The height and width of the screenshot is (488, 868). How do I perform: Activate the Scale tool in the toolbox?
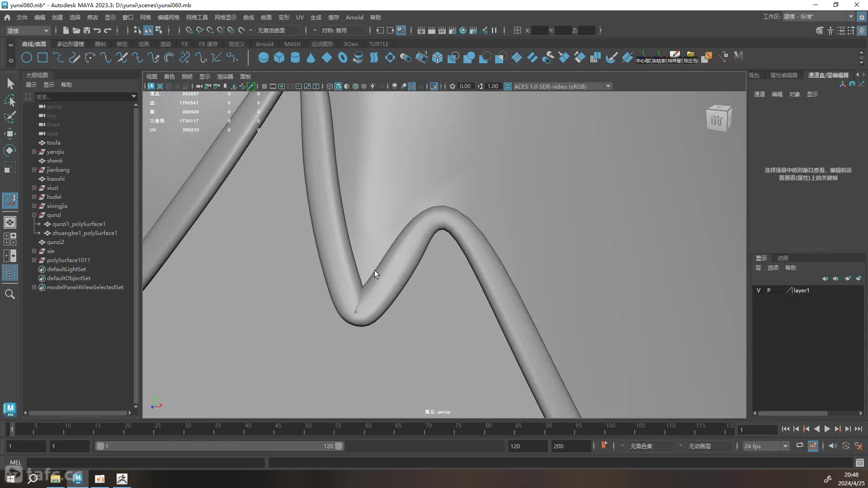coord(10,167)
